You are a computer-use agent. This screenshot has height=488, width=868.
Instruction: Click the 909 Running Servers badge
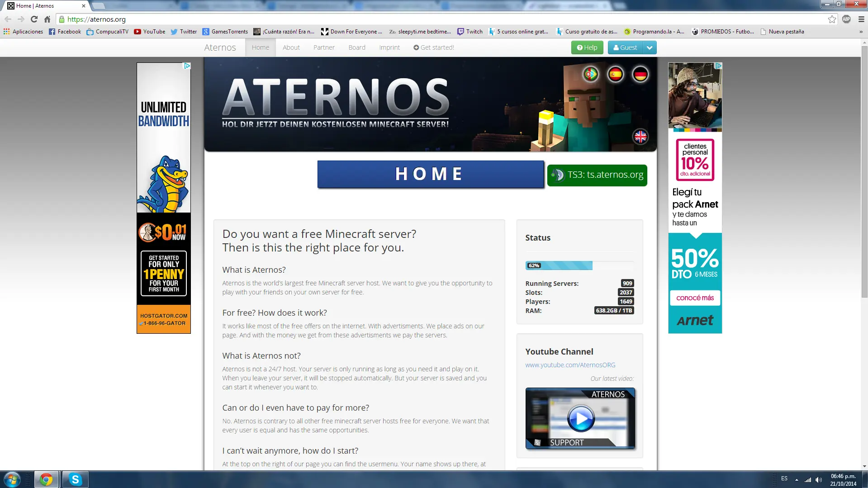coord(627,284)
